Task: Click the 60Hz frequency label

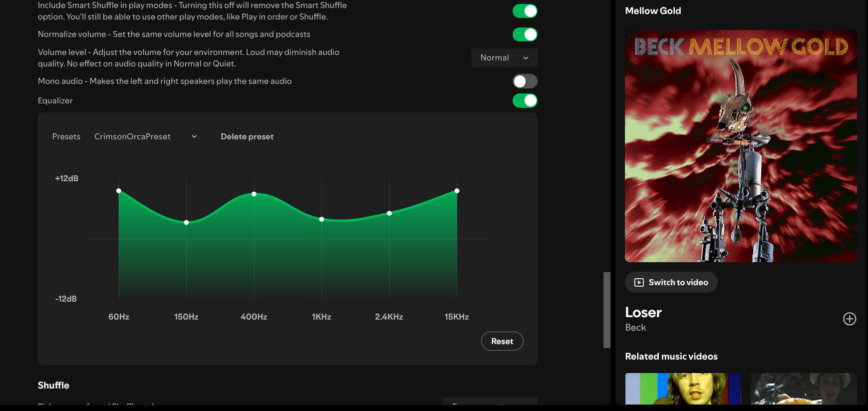Action: [119, 317]
